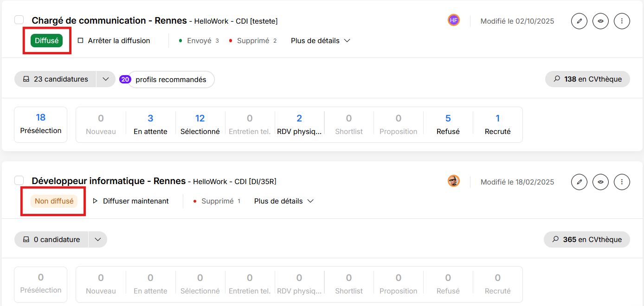
Task: Click the purple 20 badge for recommended profiles
Action: pyautogui.click(x=125, y=79)
